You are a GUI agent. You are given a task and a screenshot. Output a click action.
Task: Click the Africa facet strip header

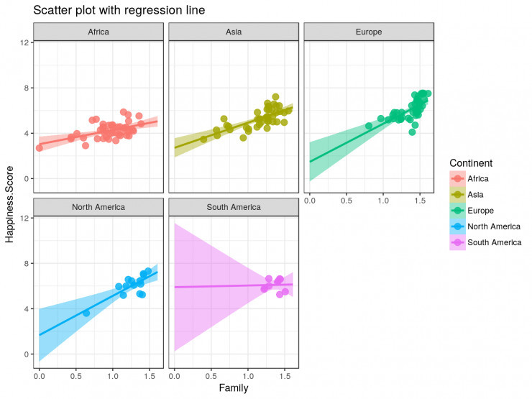tap(98, 32)
